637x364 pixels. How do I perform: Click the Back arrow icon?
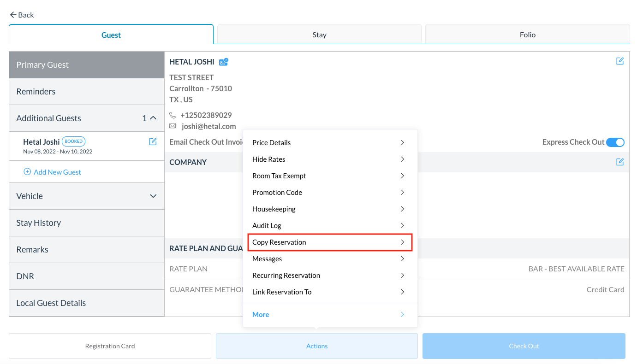pos(13,15)
